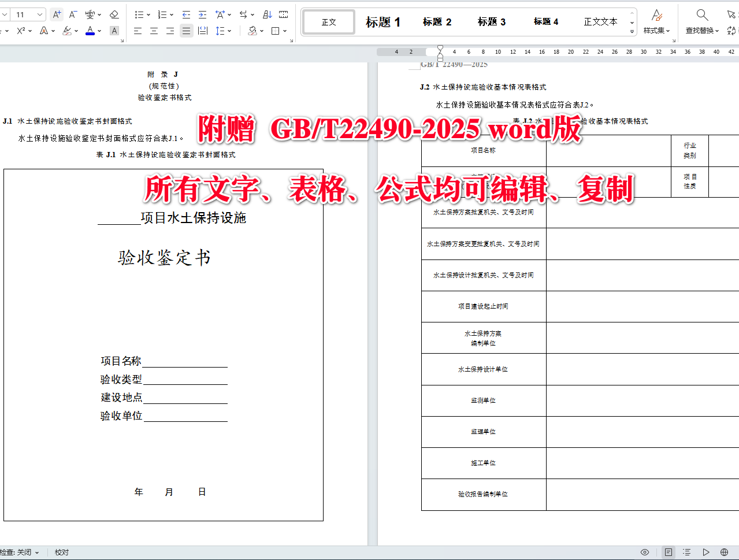Open the font color picker

(x=90, y=30)
